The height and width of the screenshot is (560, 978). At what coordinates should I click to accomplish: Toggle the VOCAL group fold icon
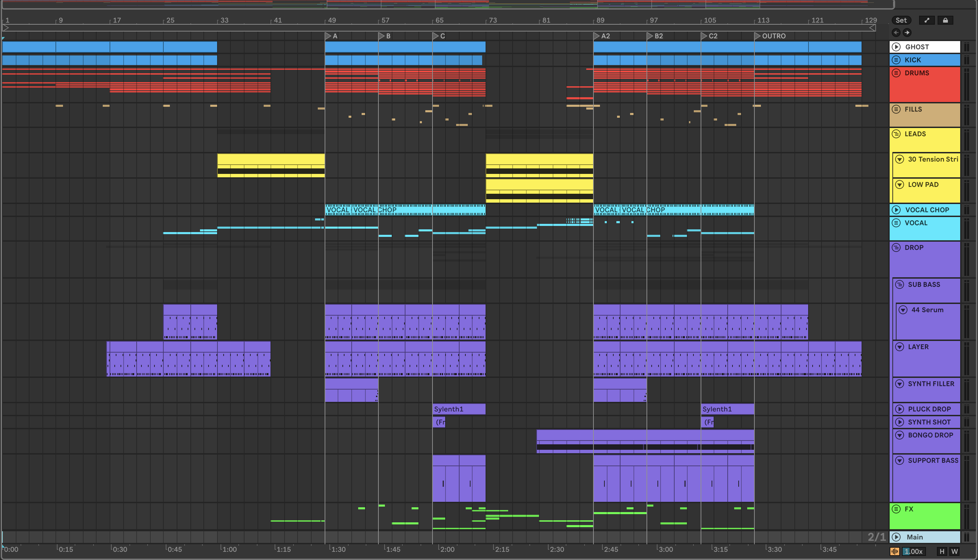click(896, 223)
